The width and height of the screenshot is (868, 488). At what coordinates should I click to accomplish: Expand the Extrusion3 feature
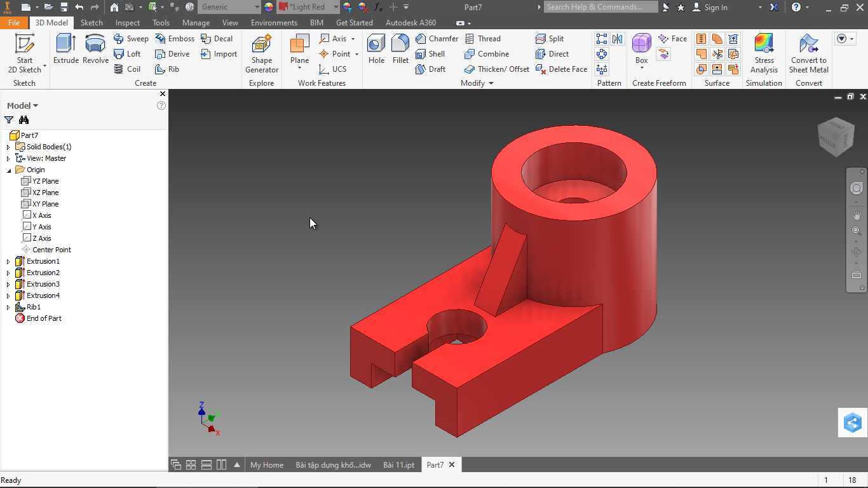click(8, 284)
